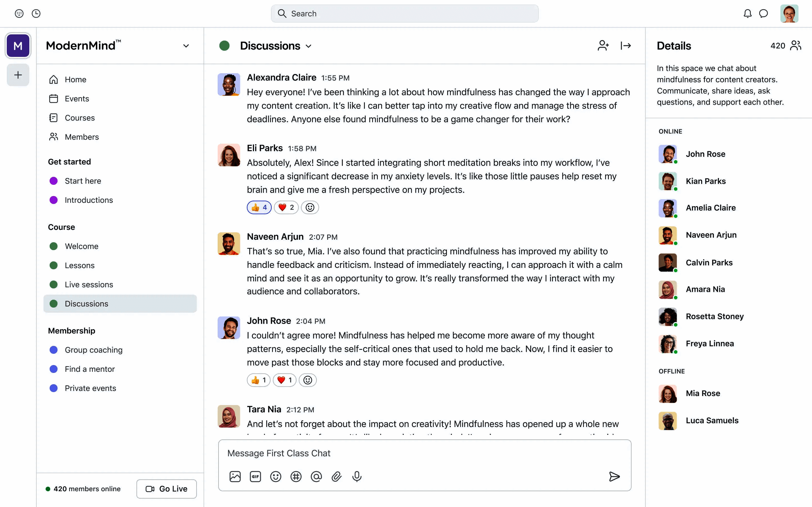
Task: Open John Rose in online members list
Action: [x=705, y=154]
